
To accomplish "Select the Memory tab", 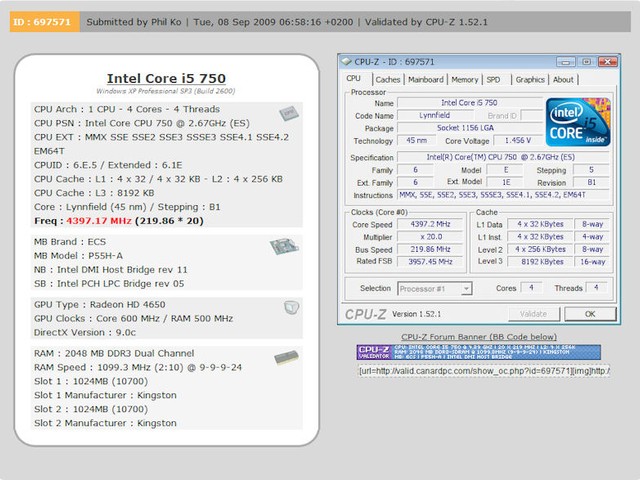I will (x=464, y=79).
